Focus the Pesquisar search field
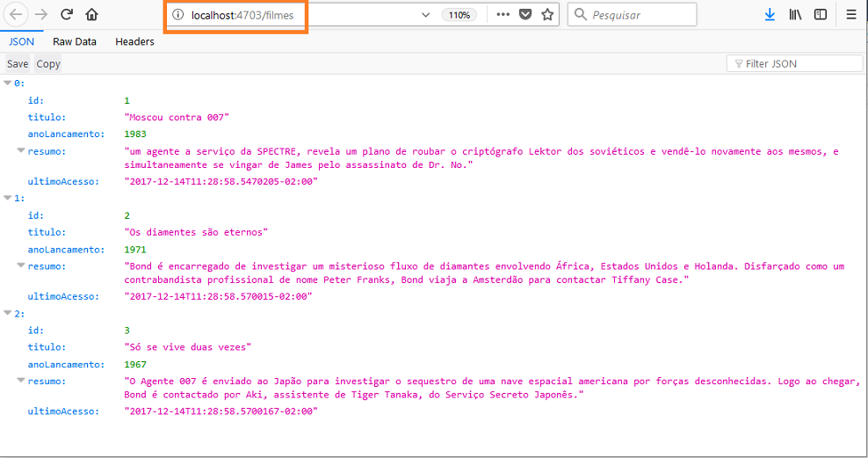 click(x=633, y=14)
